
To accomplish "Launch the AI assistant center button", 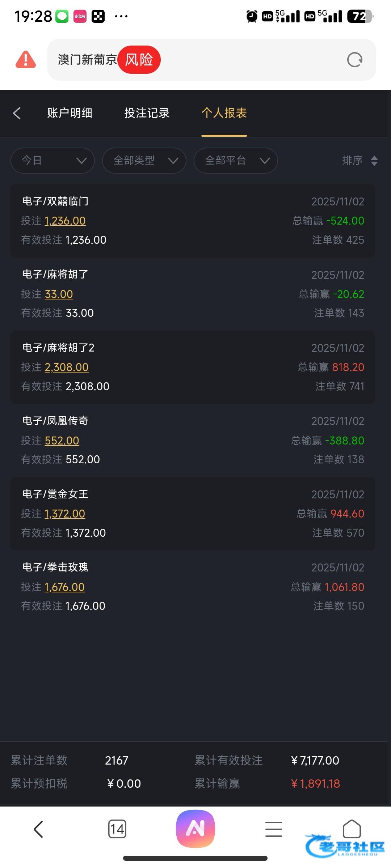I will [x=195, y=828].
